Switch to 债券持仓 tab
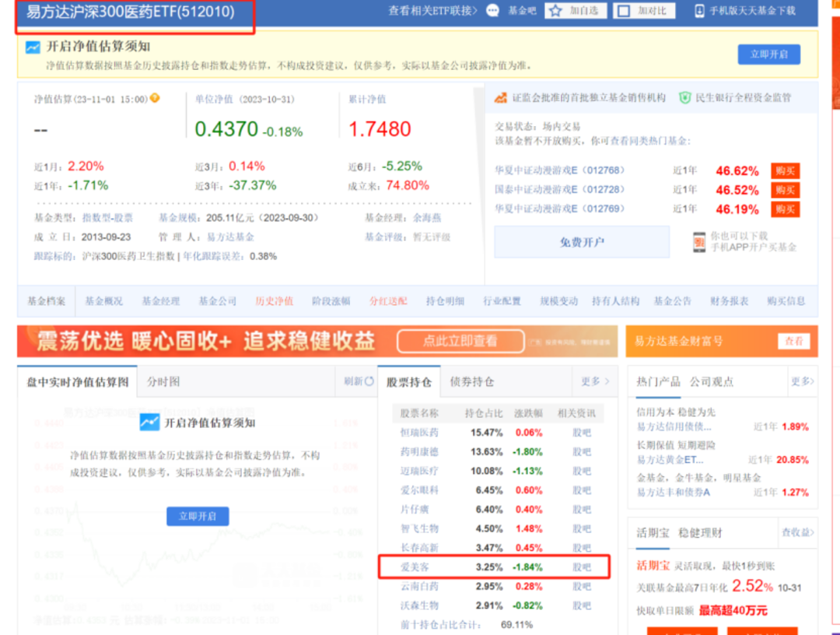Image resolution: width=840 pixels, height=635 pixels. (x=472, y=381)
